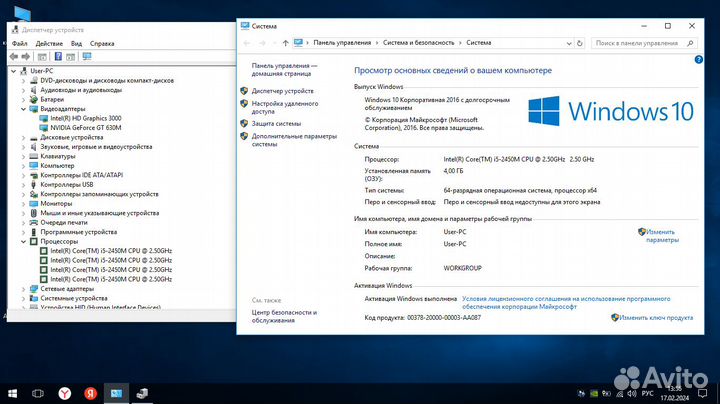Image resolution: width=720 pixels, height=404 pixels.
Task: Click Scan for hardware changes monitor icon
Action: 86,56
